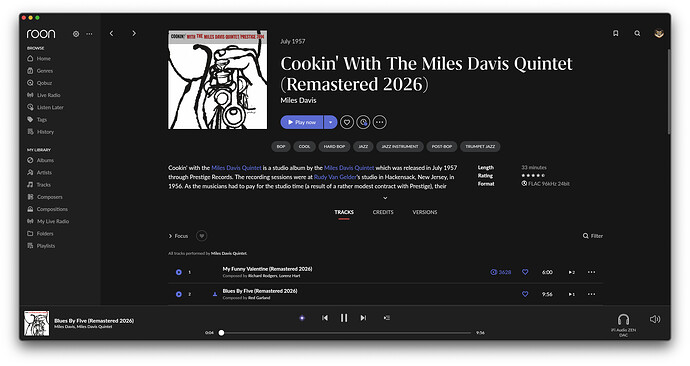
Task: Click the star rating of the album
Action: pos(533,176)
